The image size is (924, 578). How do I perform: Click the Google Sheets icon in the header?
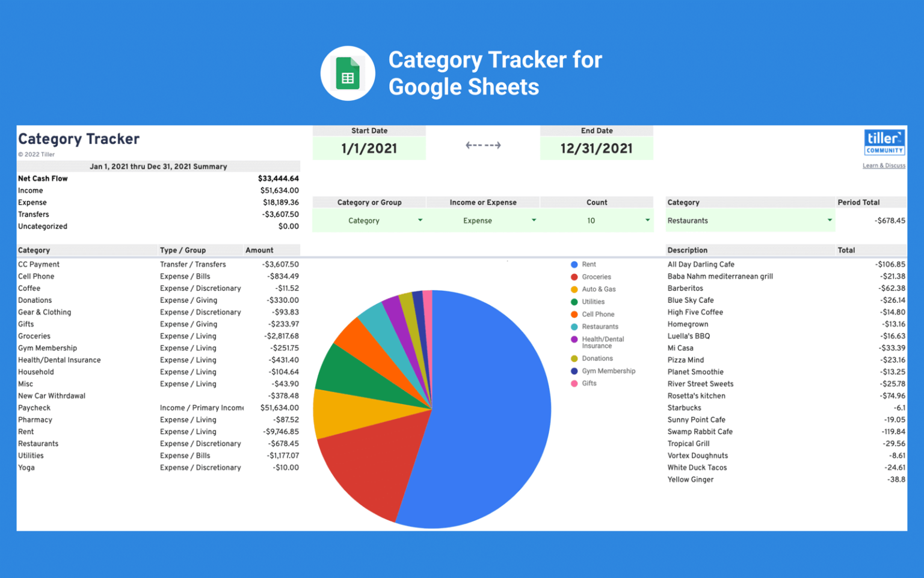click(x=348, y=73)
